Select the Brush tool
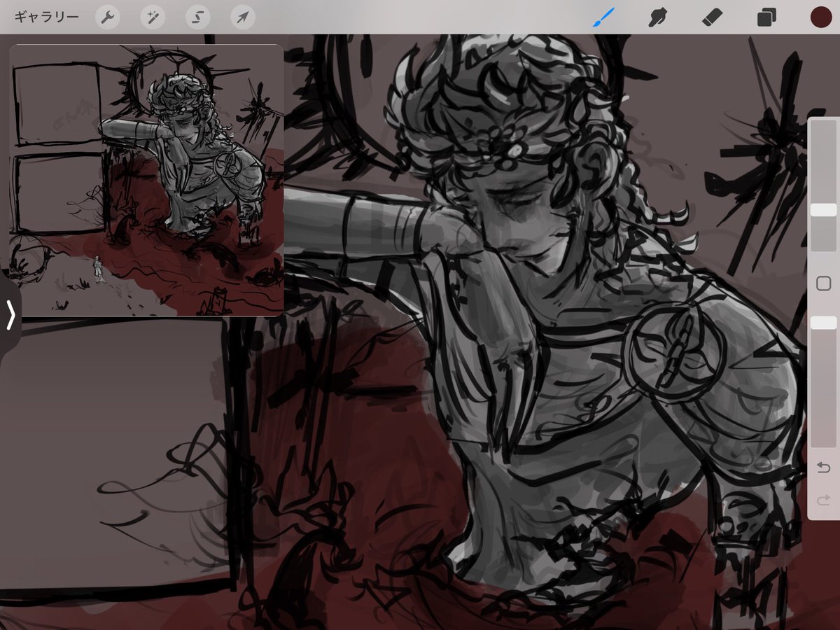Screen dimensions: 840x630 click(603, 17)
